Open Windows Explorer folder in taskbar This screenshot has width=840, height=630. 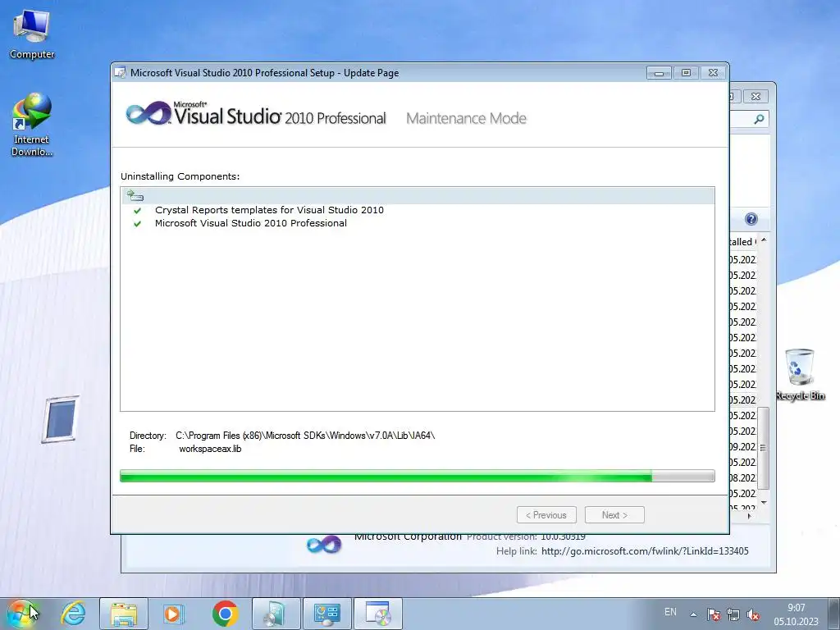[x=124, y=614]
